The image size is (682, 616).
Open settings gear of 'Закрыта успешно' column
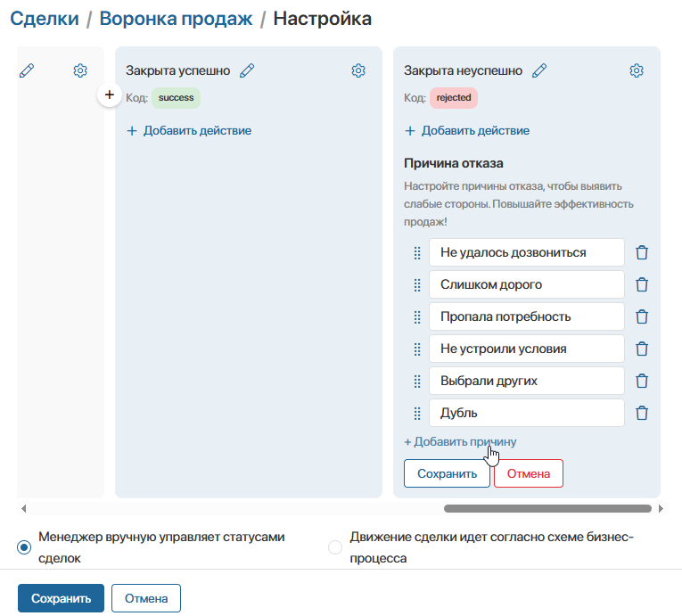[358, 70]
